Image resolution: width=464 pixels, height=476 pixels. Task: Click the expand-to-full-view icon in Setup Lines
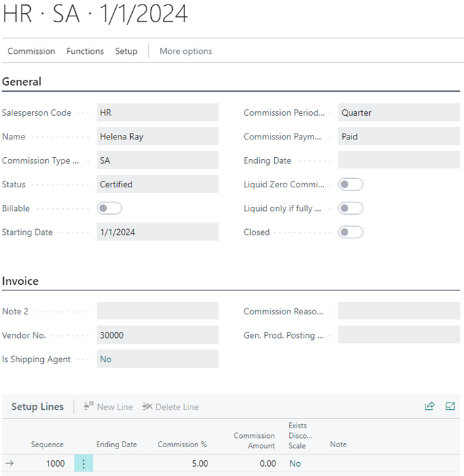pyautogui.click(x=450, y=406)
